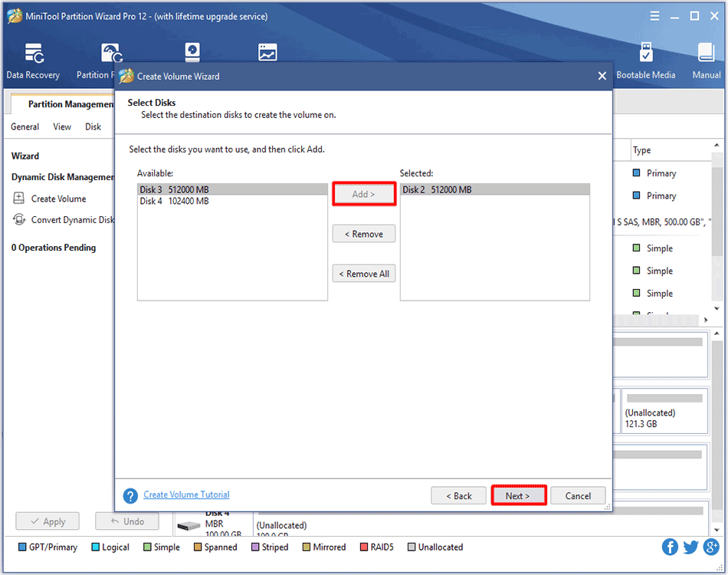728x575 pixels.
Task: Go back with the < Back button
Action: (x=459, y=495)
